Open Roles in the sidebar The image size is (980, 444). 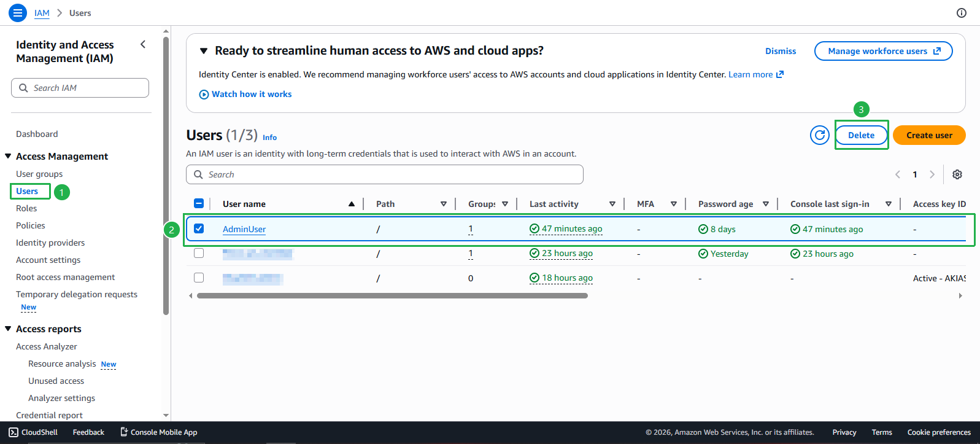click(x=26, y=208)
